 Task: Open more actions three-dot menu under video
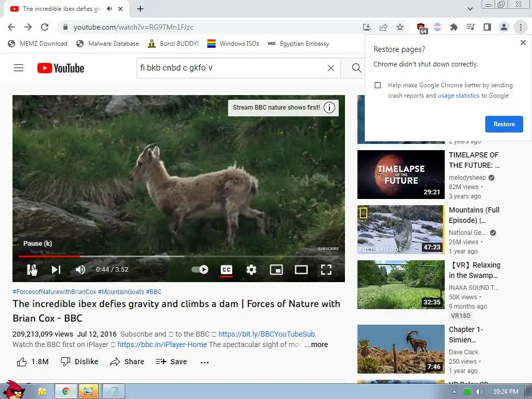[x=205, y=362]
